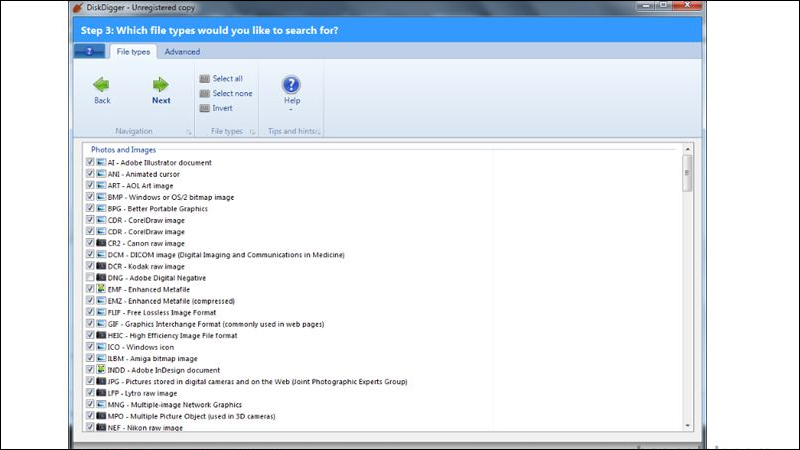Click the file list scrollbar thumb
Viewport: 800px width, 450px height.
tap(687, 173)
